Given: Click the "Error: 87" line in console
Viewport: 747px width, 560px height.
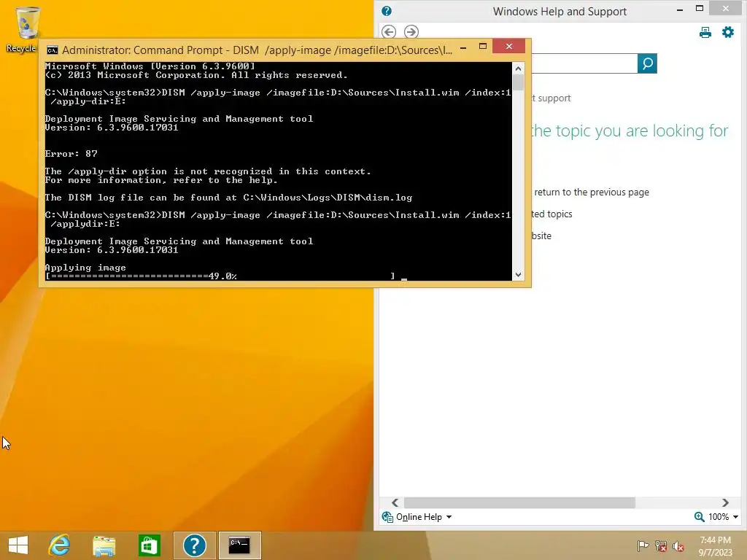Looking at the screenshot, I should pyautogui.click(x=71, y=154).
